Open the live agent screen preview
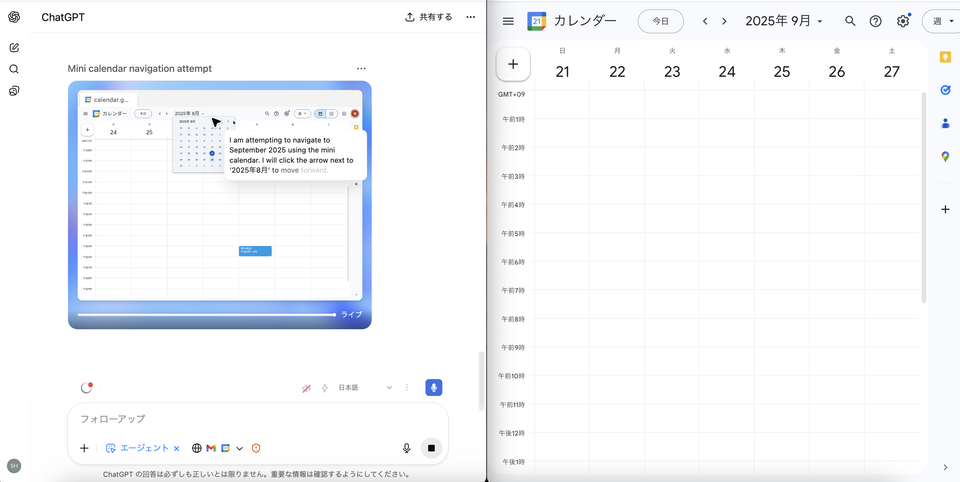Viewport: 960px width, 482px height. click(220, 205)
